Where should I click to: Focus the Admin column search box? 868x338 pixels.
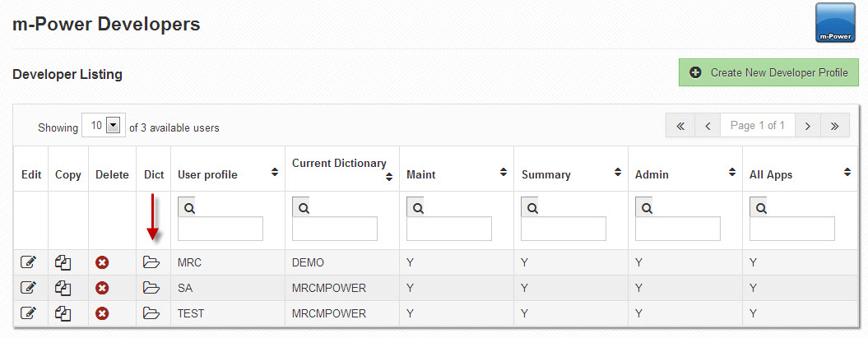(x=677, y=229)
